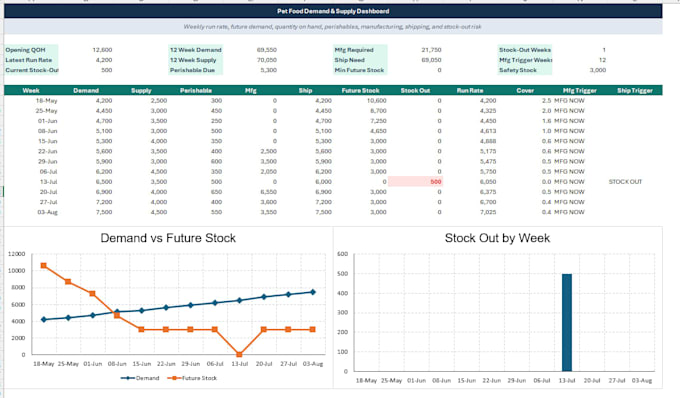Click the Future Stock point at 13-Jul
This screenshot has width=680, height=398.
coord(239,354)
